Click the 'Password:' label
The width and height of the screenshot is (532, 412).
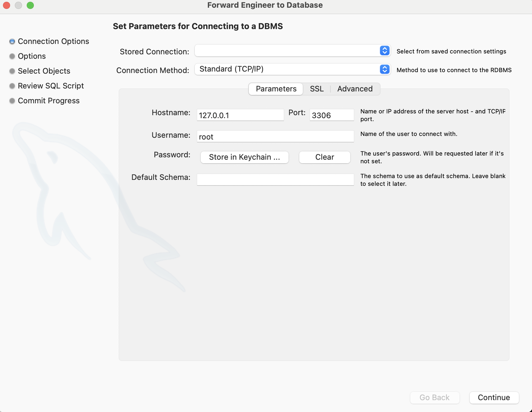[x=172, y=155]
